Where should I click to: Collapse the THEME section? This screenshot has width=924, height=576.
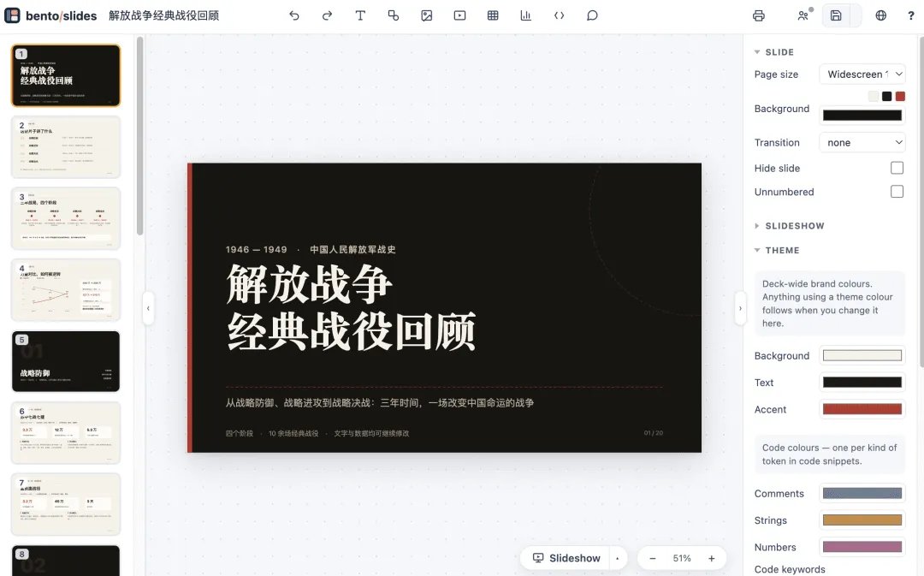coord(777,251)
